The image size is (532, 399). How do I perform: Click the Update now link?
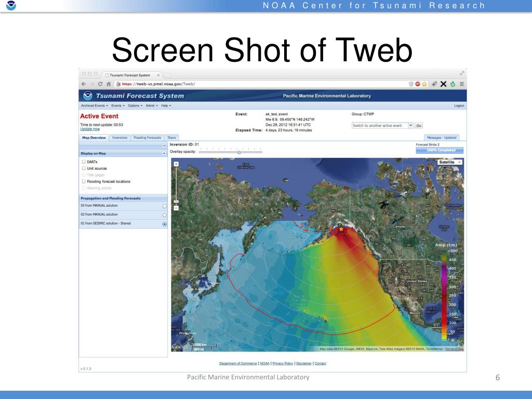[x=90, y=129]
